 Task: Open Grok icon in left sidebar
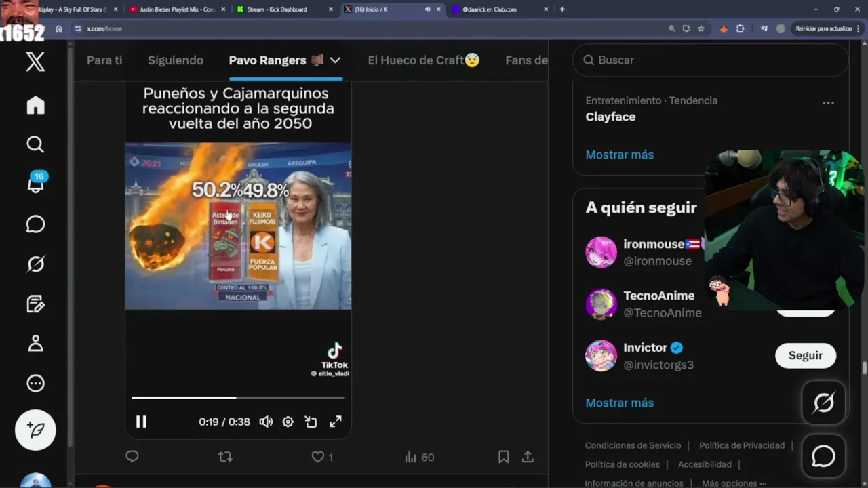35,264
